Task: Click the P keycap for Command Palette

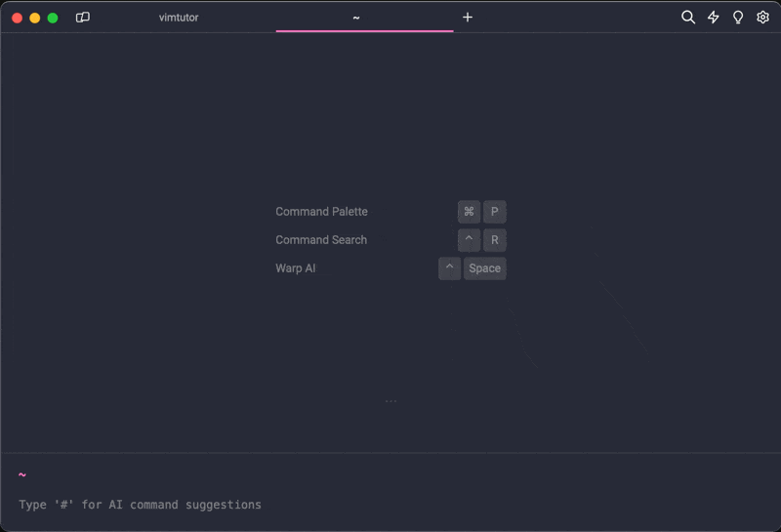Action: (494, 212)
